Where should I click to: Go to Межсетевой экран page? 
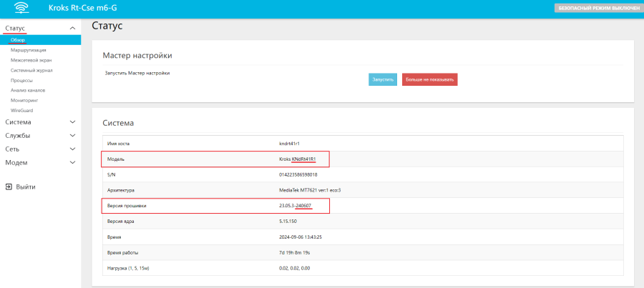[x=31, y=60]
